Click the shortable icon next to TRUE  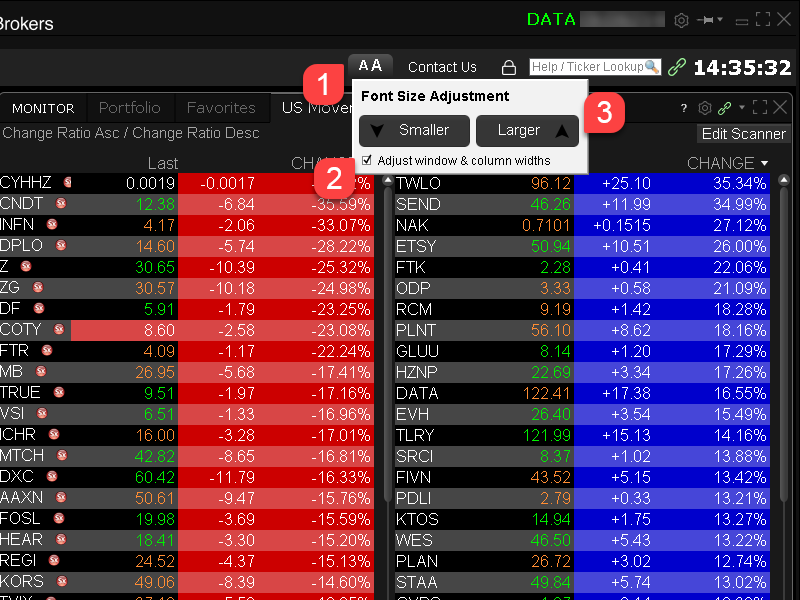[59, 392]
